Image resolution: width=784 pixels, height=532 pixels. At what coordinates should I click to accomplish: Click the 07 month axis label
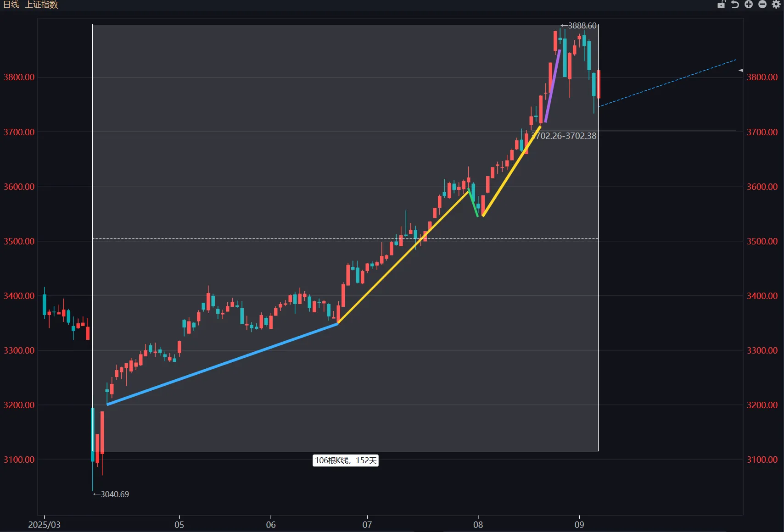coord(367,525)
